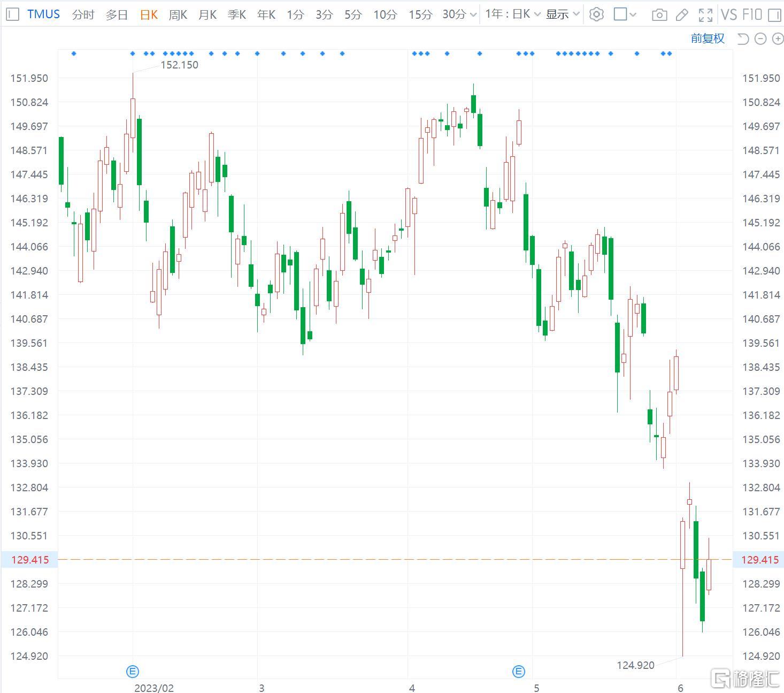Viewport: 784px width, 693px height.
Task: Click the red 129.415 current price on left axis
Action: [x=29, y=560]
